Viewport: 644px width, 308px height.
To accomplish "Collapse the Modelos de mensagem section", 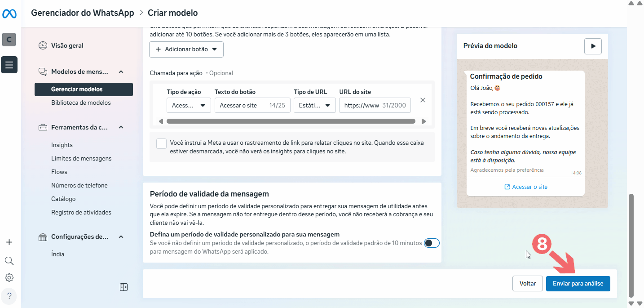I will click(121, 71).
